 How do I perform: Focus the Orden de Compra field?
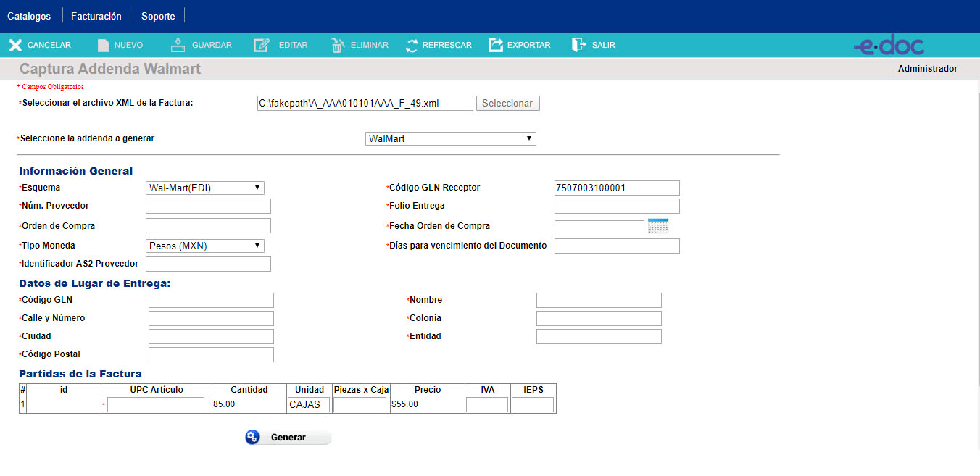click(208, 226)
